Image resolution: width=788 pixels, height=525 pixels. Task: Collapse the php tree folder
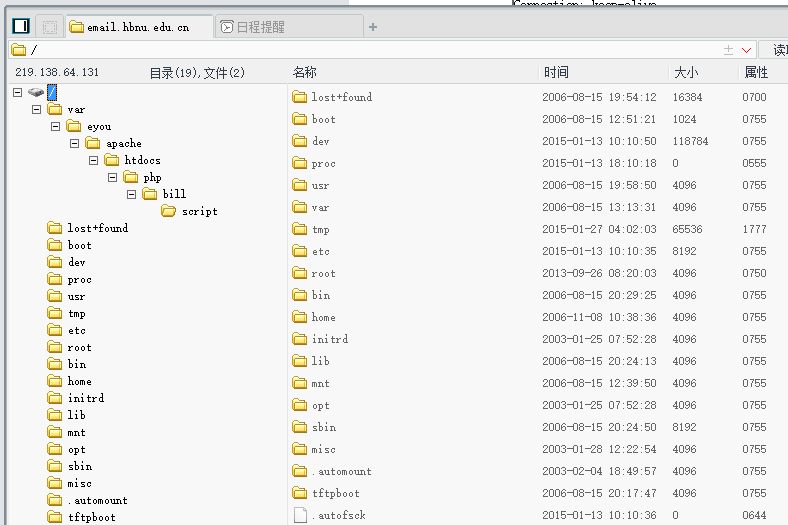click(113, 177)
